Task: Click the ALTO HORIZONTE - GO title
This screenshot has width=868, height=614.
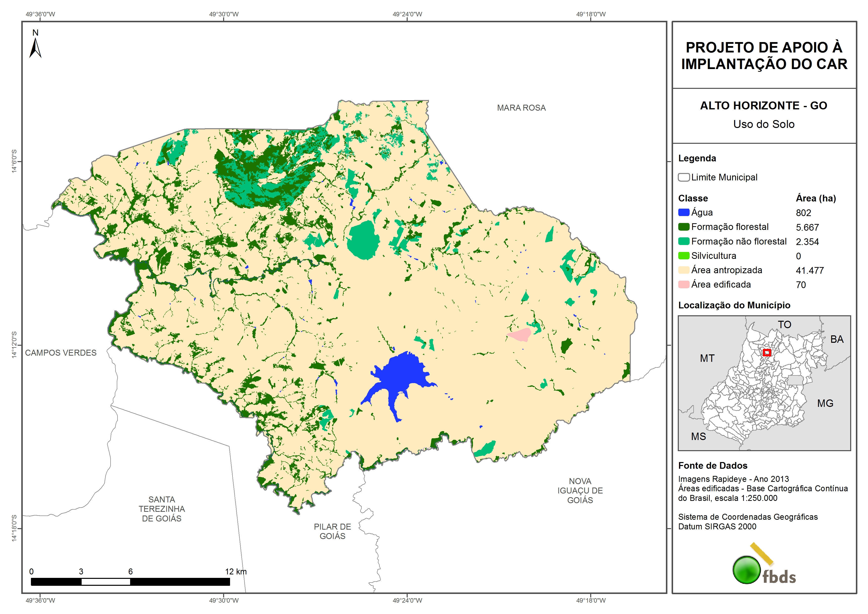Action: click(x=763, y=105)
